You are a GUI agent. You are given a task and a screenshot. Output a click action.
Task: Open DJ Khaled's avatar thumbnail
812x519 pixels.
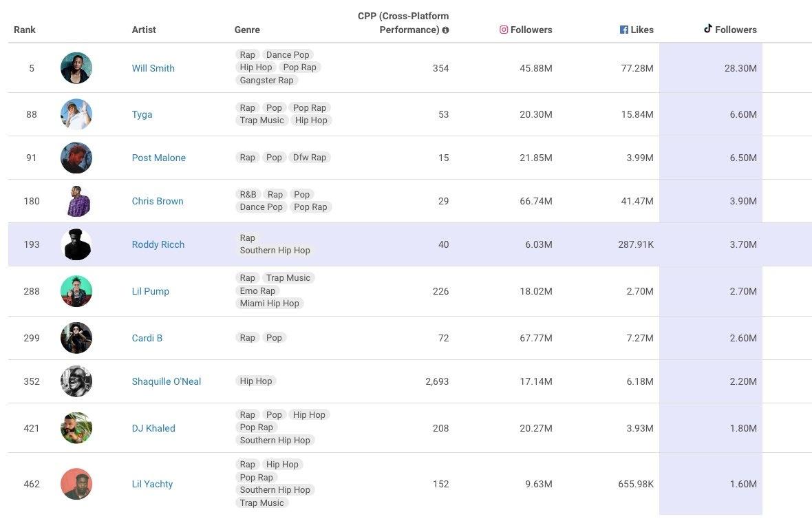pyautogui.click(x=76, y=428)
